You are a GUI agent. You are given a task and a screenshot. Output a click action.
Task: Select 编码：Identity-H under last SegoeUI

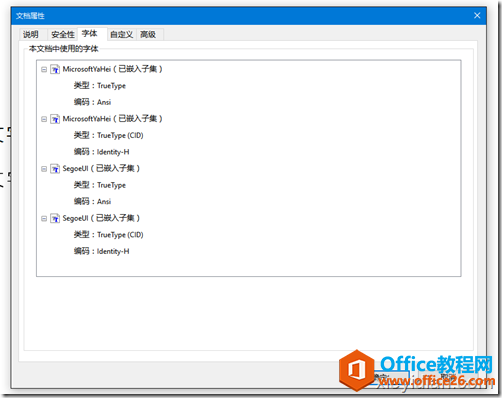[101, 251]
